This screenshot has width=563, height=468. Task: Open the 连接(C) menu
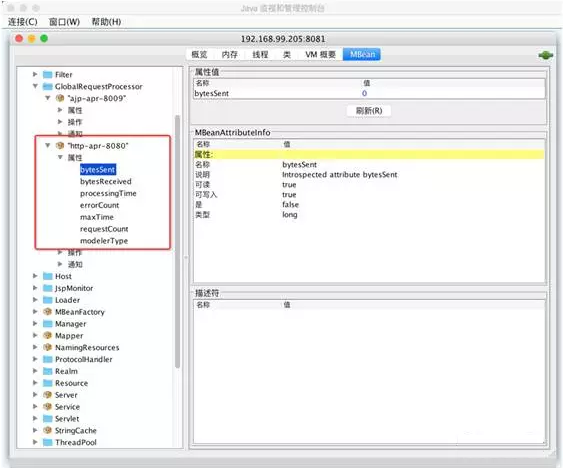23,22
